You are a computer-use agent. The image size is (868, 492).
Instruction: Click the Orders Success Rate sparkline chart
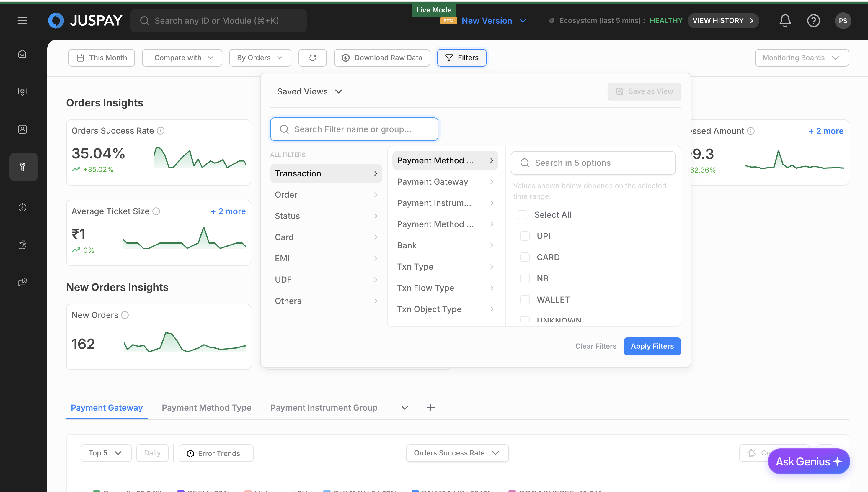tap(200, 158)
